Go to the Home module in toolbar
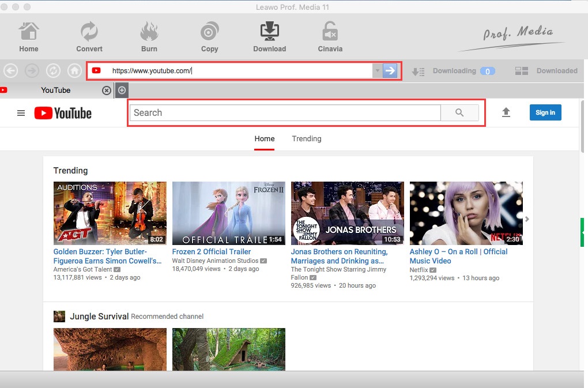Image resolution: width=588 pixels, height=388 pixels. tap(29, 36)
